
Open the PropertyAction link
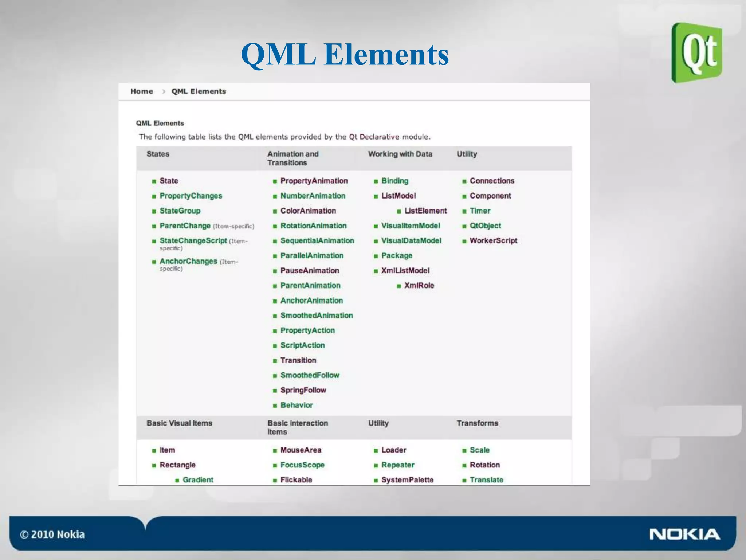[x=307, y=330]
